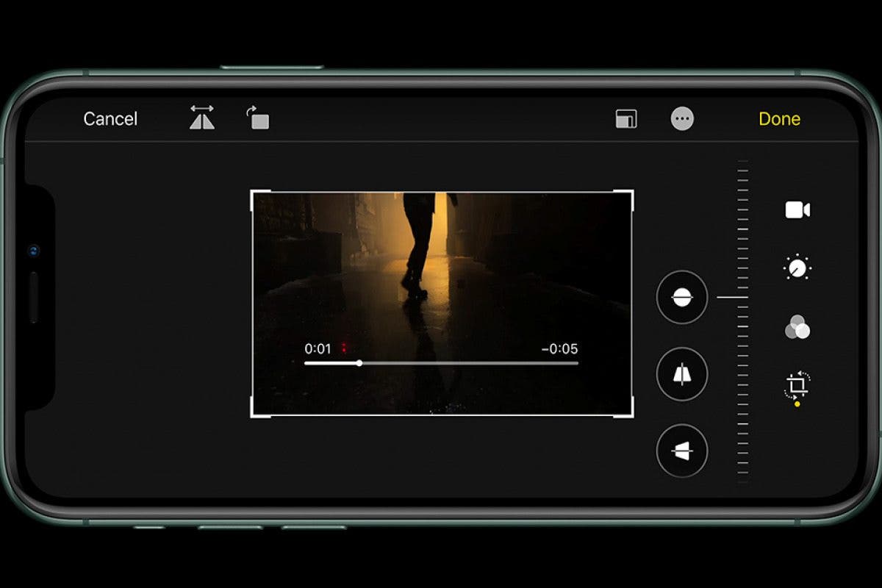
Task: Tap the red marker on the timeline
Action: click(x=344, y=346)
